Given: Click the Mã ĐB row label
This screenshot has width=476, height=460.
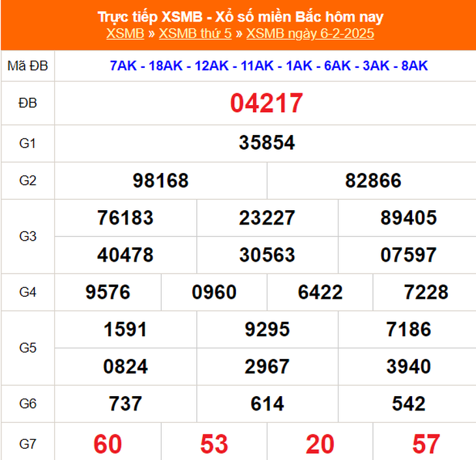Looking at the screenshot, I should (27, 66).
